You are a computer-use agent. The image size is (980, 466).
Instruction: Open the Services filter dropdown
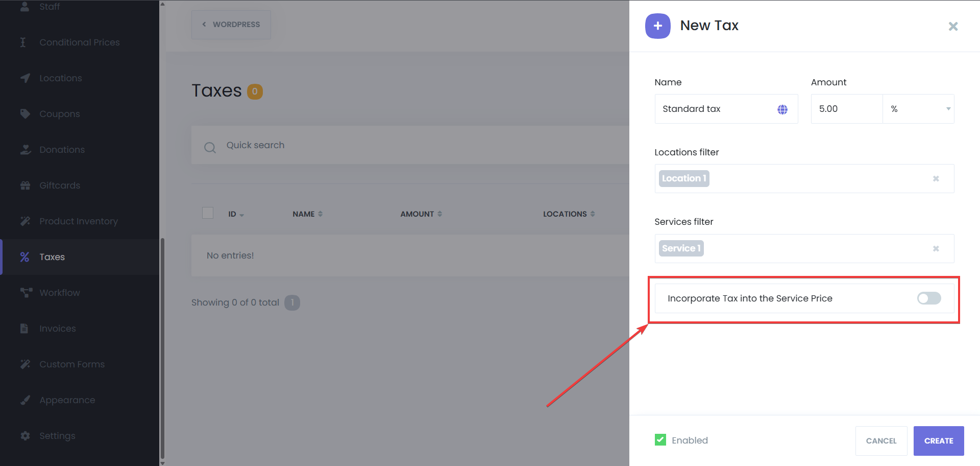804,248
